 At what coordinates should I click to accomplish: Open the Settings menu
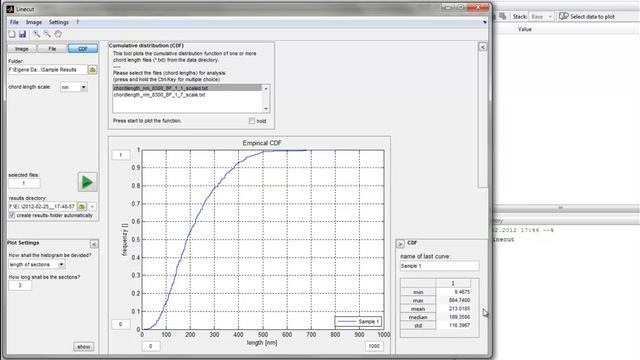click(x=59, y=22)
